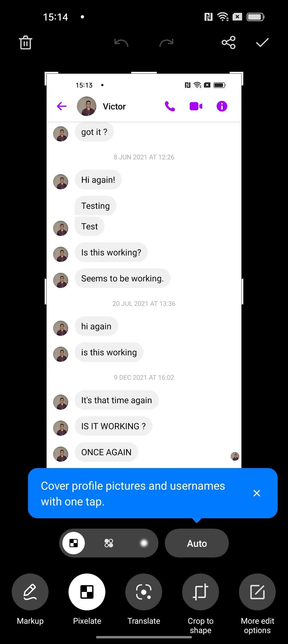Image resolution: width=288 pixels, height=644 pixels.
Task: Tap the trash delete icon
Action: pos(26,42)
